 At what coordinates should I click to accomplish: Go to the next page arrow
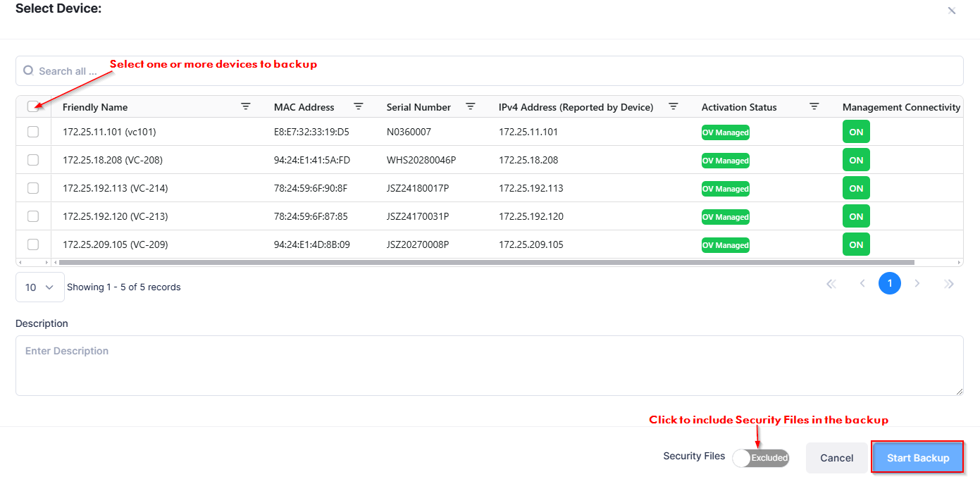coord(917,284)
